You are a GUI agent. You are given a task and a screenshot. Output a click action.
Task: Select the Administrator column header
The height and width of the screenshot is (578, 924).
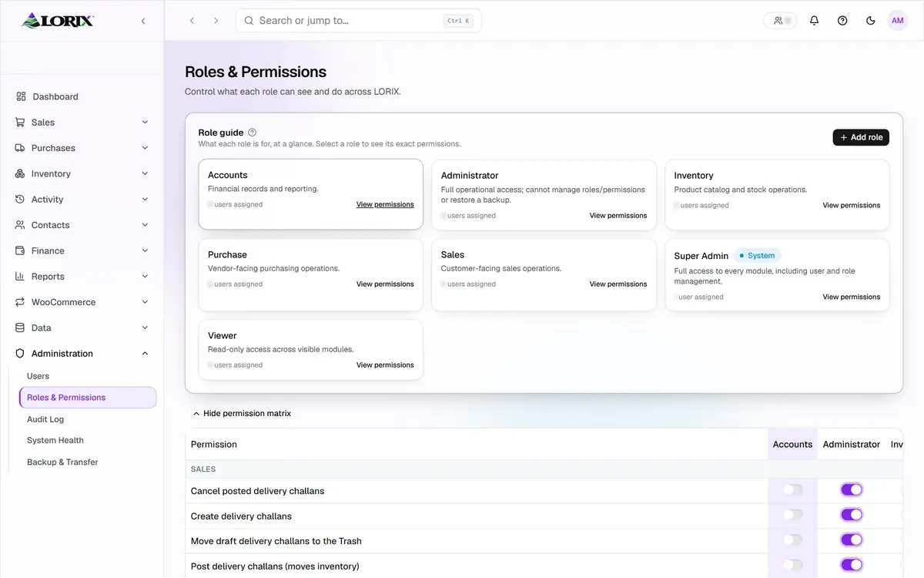point(852,445)
